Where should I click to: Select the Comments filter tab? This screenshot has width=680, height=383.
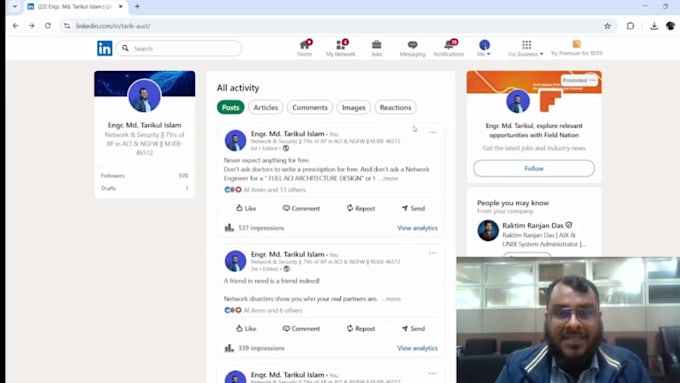pos(310,107)
